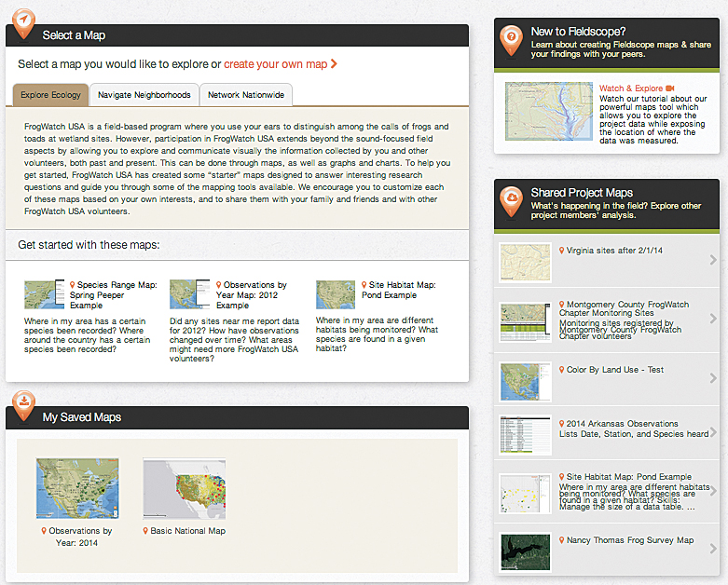728x585 pixels.
Task: Click the My Saved Maps heading
Action: (x=82, y=417)
